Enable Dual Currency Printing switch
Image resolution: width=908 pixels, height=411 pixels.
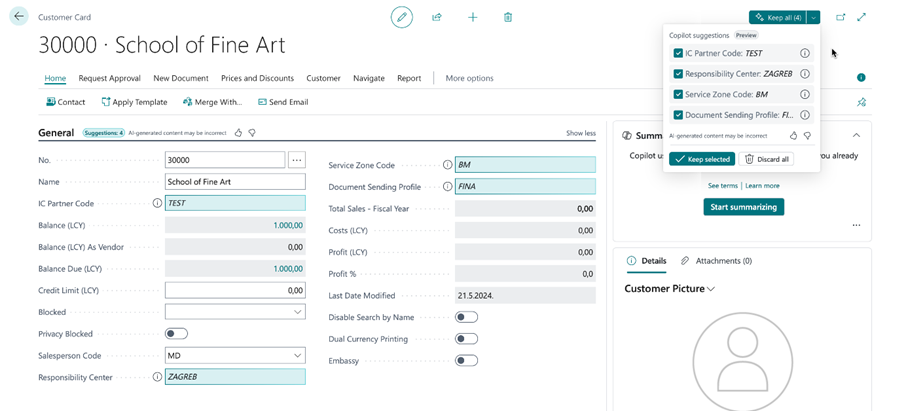pos(467,339)
